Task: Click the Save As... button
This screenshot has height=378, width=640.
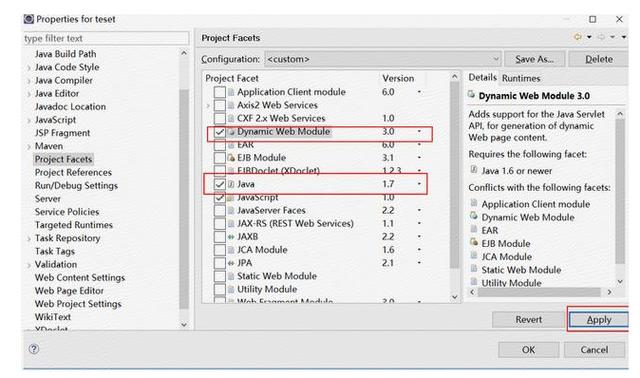Action: click(534, 59)
